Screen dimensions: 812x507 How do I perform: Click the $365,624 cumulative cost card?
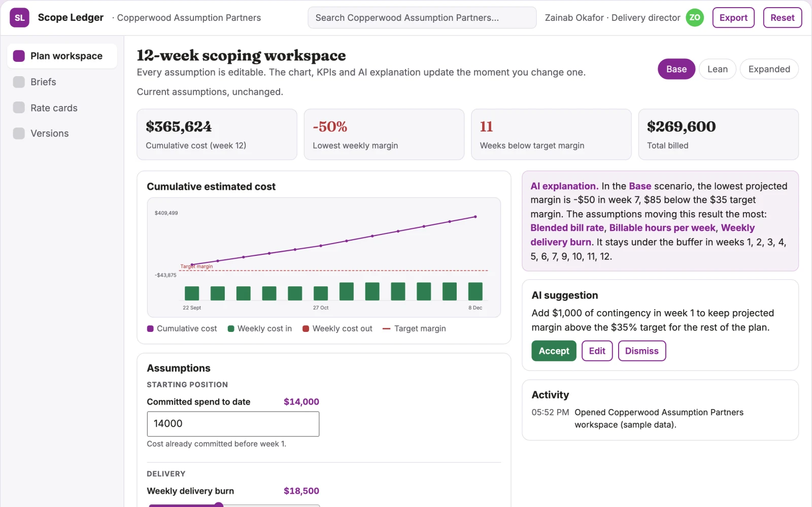tap(217, 134)
